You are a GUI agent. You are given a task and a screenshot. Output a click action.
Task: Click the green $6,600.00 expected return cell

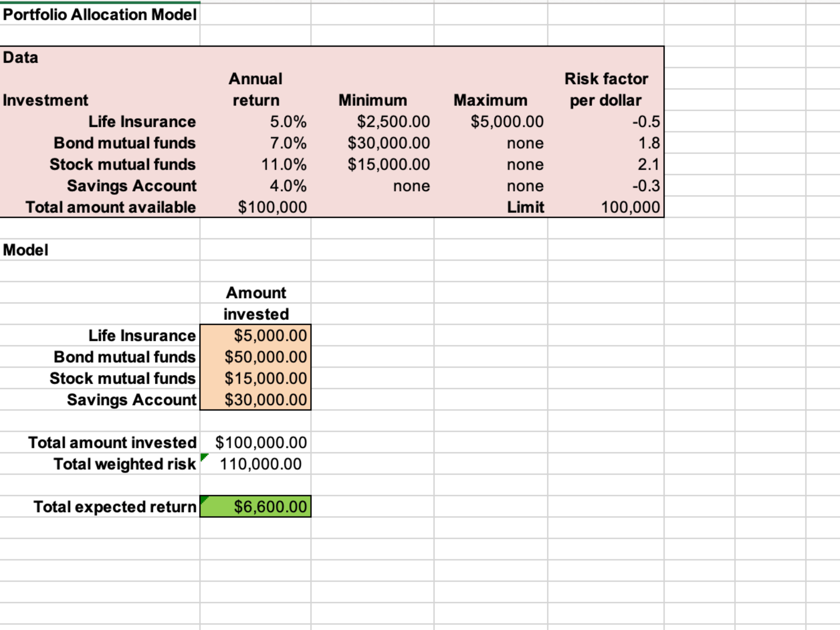click(x=255, y=507)
